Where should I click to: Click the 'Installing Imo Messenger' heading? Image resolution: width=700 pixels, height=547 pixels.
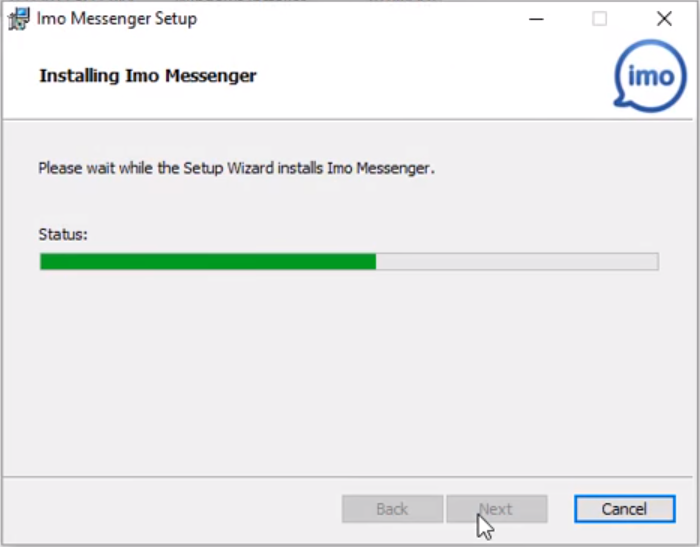coord(148,76)
